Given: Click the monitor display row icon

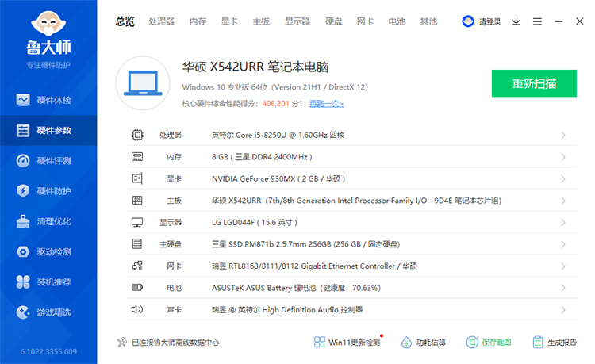Looking at the screenshot, I should [137, 223].
